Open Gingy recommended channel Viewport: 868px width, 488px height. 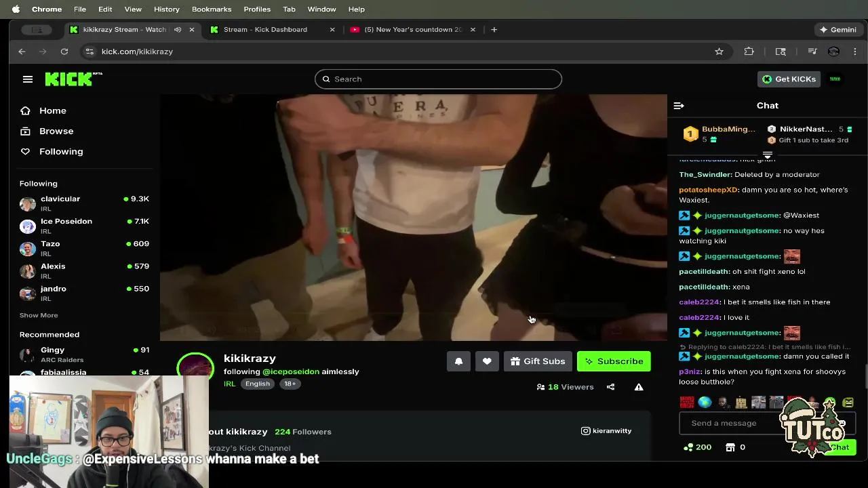pyautogui.click(x=84, y=354)
